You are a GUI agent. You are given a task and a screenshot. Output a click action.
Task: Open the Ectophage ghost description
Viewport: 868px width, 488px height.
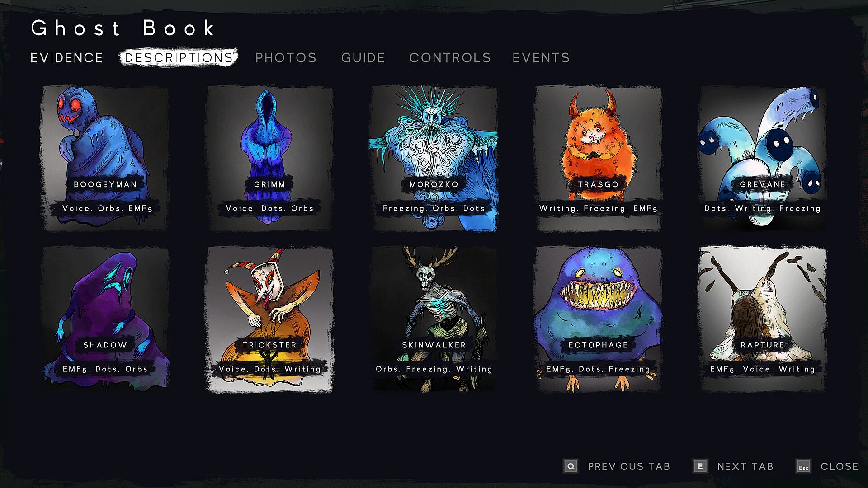click(598, 319)
